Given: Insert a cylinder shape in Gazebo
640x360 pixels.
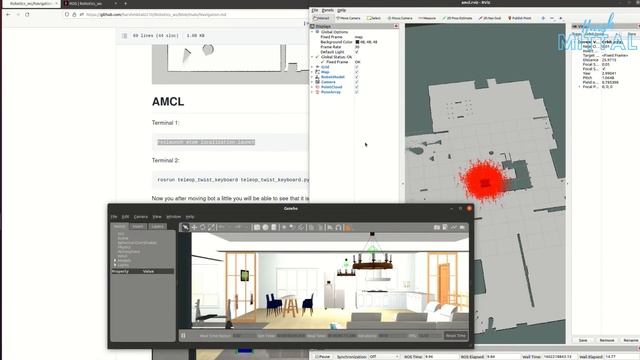Looking at the screenshot, I should coord(274,227).
